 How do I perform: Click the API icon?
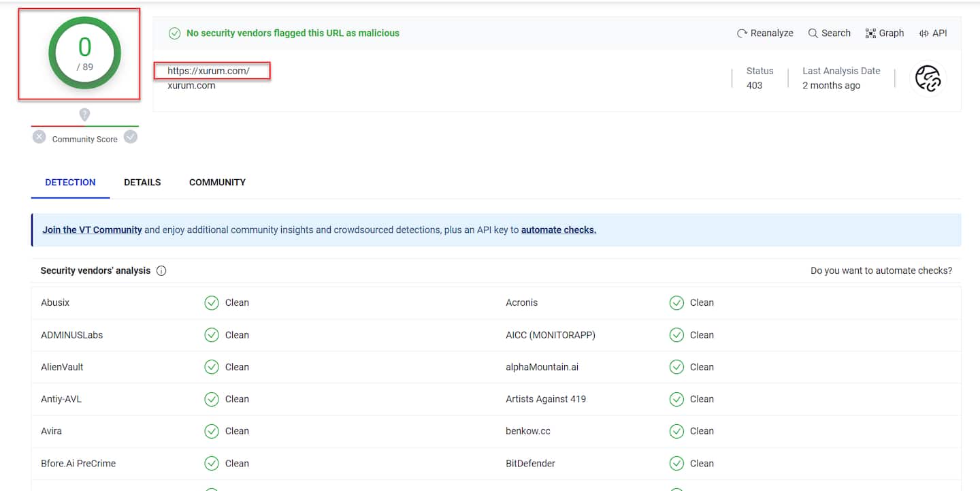click(x=924, y=33)
